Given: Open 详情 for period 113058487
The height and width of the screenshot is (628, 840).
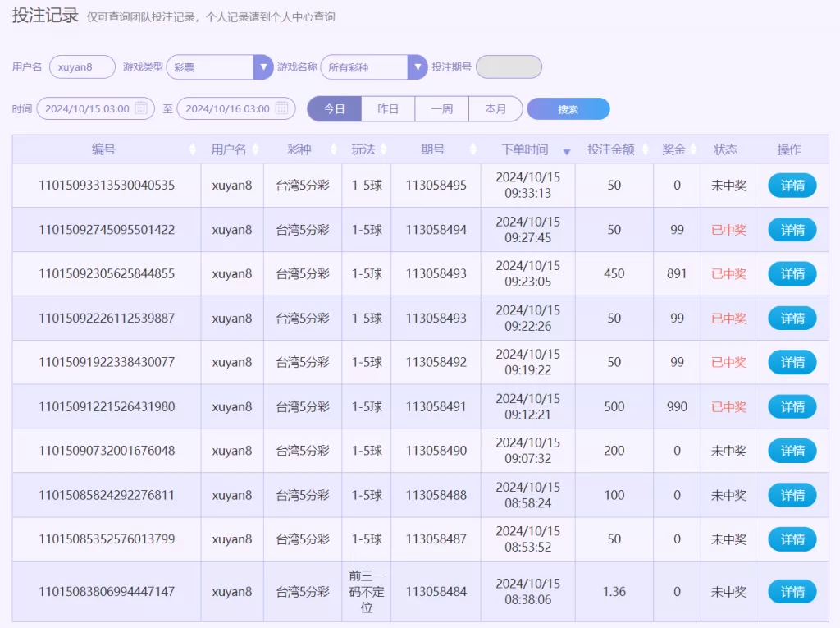Looking at the screenshot, I should click(792, 539).
